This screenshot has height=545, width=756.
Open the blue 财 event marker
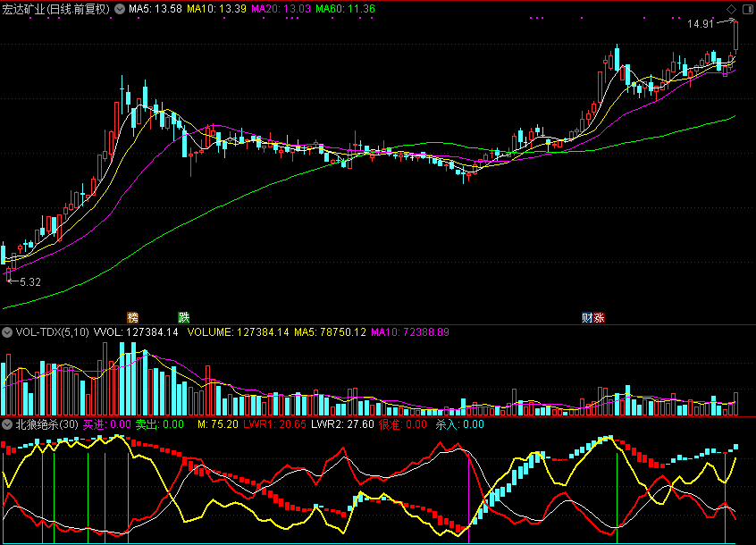pyautogui.click(x=587, y=317)
